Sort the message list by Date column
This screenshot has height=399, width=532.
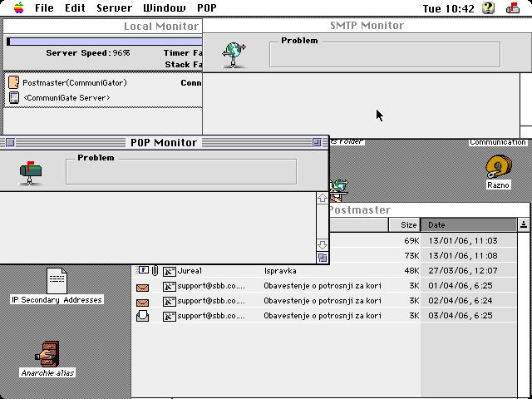(x=468, y=224)
